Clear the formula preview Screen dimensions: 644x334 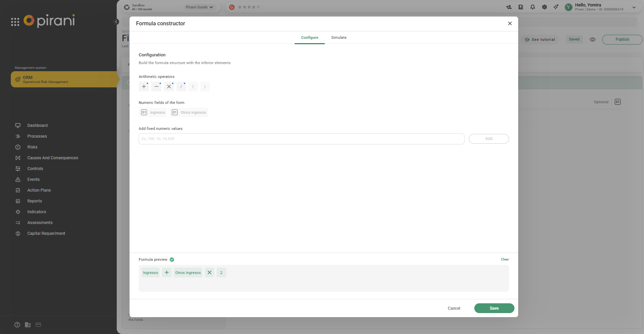tap(505, 259)
